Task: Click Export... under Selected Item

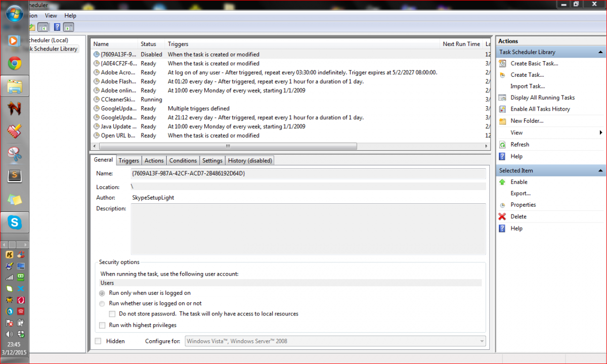Action: click(521, 194)
